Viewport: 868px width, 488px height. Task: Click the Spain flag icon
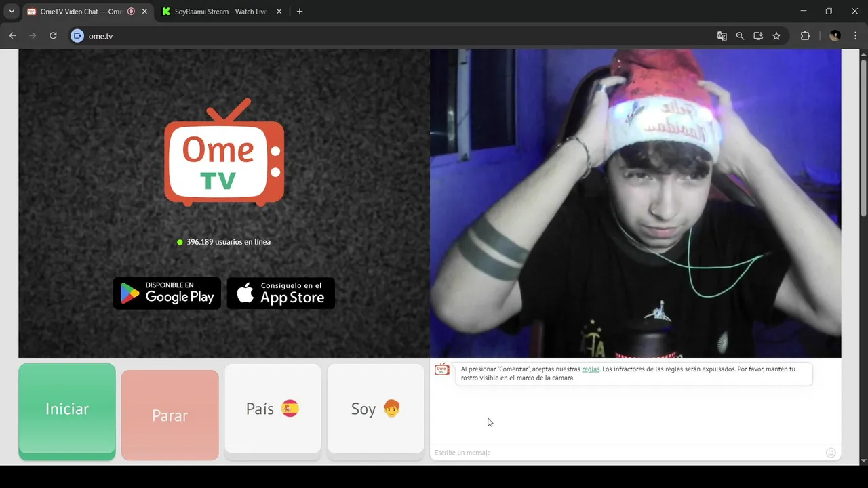(290, 409)
